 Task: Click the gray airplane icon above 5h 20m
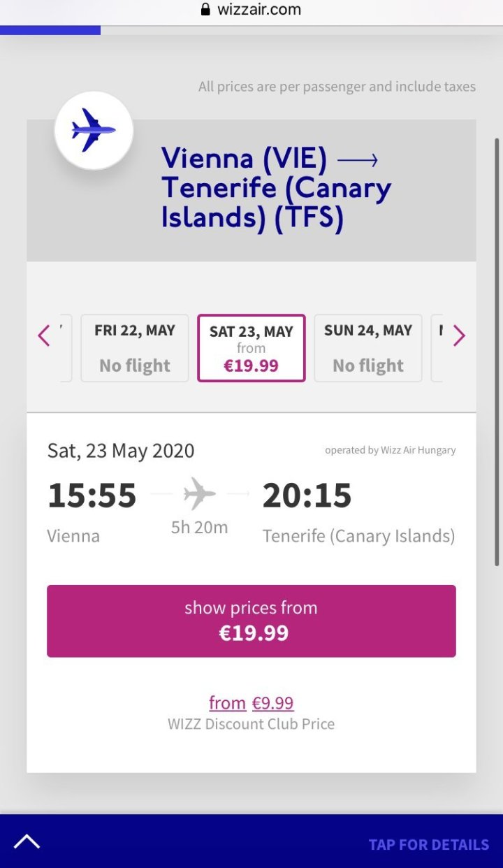point(200,495)
